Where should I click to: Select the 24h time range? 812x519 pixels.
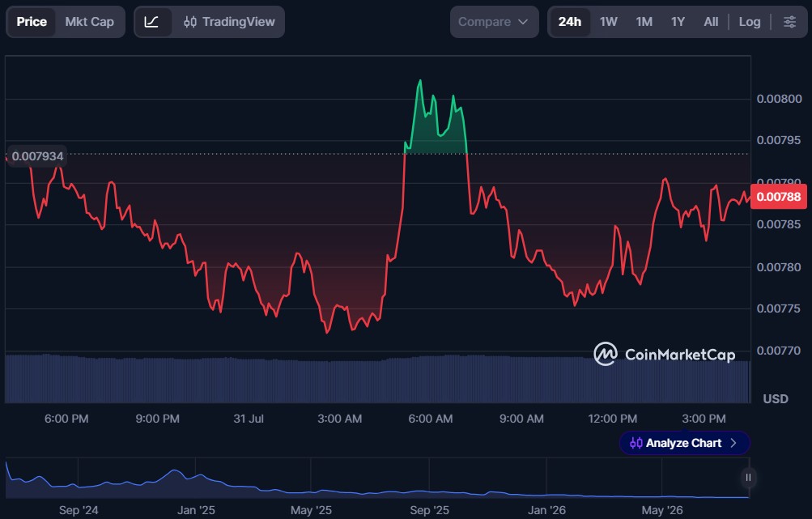[570, 22]
